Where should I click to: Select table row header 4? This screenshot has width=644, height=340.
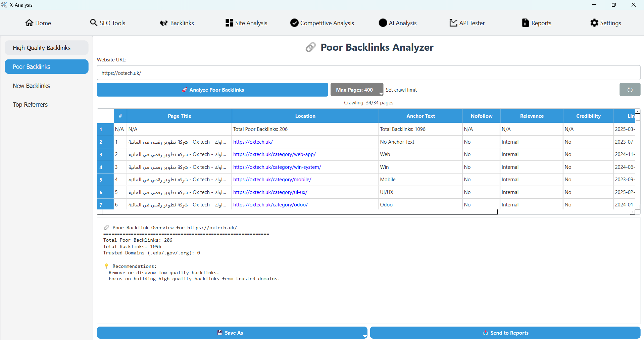(x=105, y=167)
